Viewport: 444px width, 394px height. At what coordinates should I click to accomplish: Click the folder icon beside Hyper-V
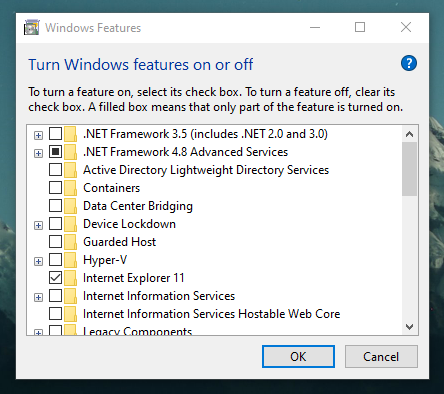click(x=70, y=260)
